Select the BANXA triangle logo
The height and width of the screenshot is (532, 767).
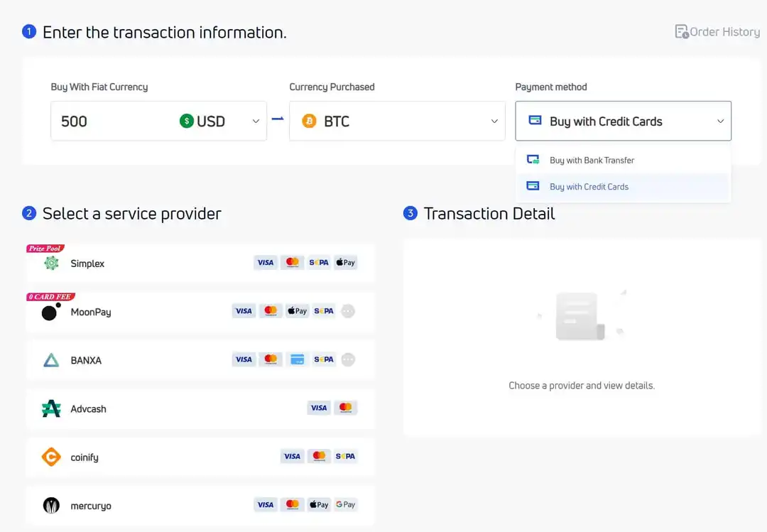point(50,360)
